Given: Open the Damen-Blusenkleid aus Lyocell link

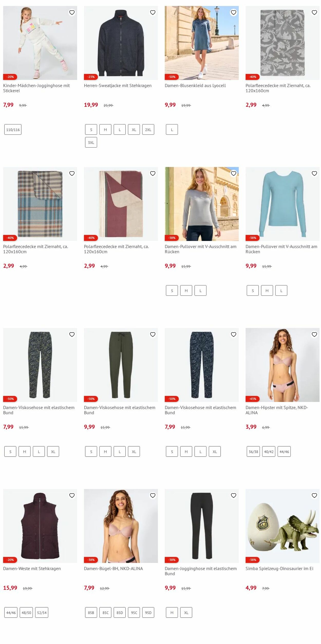Looking at the screenshot, I should click(x=195, y=85).
